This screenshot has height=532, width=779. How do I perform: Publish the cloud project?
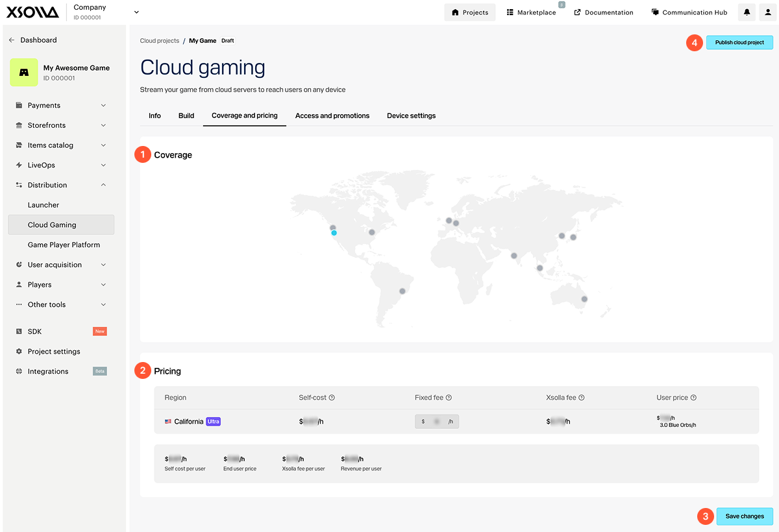(739, 43)
